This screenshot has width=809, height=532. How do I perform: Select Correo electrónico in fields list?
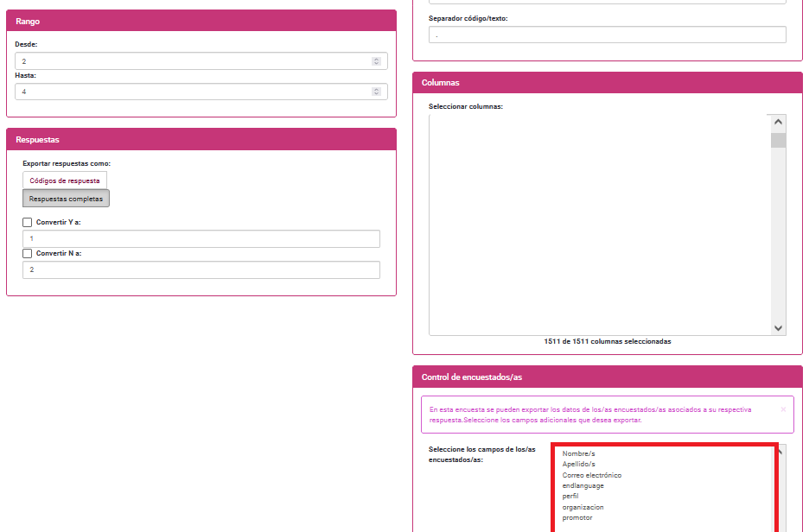(x=591, y=475)
